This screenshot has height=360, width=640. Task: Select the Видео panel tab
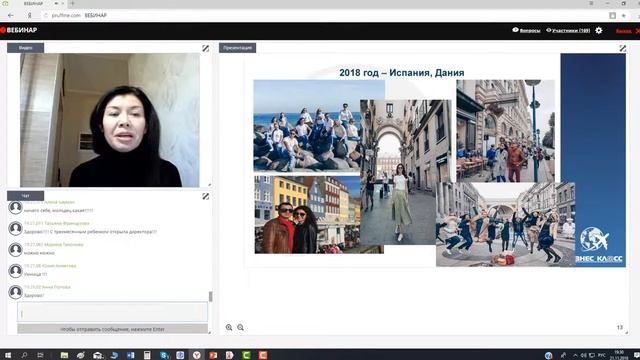point(25,48)
